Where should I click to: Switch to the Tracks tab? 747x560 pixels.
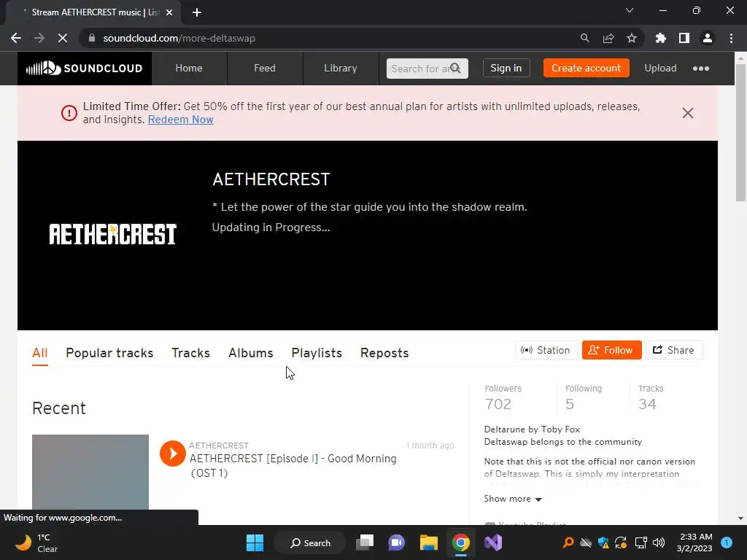(x=190, y=353)
